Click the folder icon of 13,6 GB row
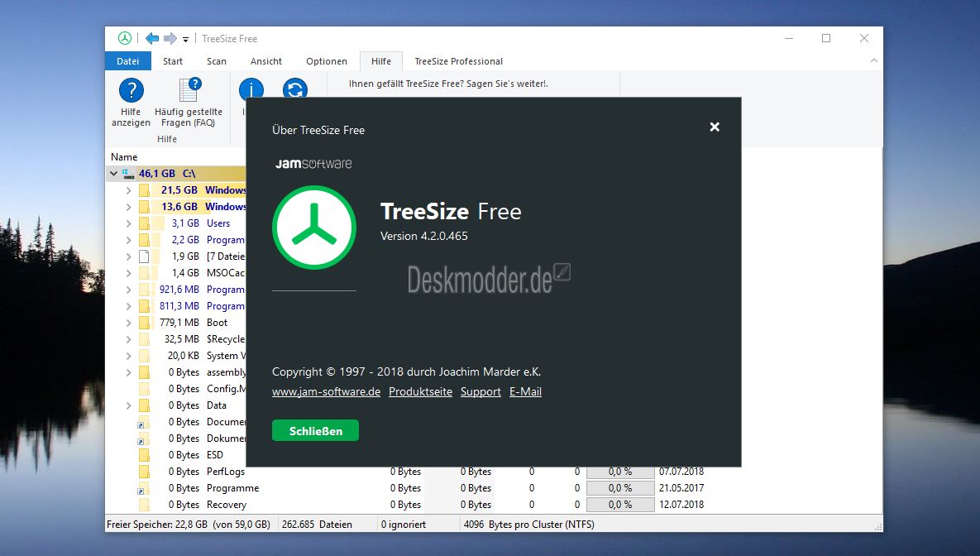The image size is (980, 556). (x=145, y=206)
